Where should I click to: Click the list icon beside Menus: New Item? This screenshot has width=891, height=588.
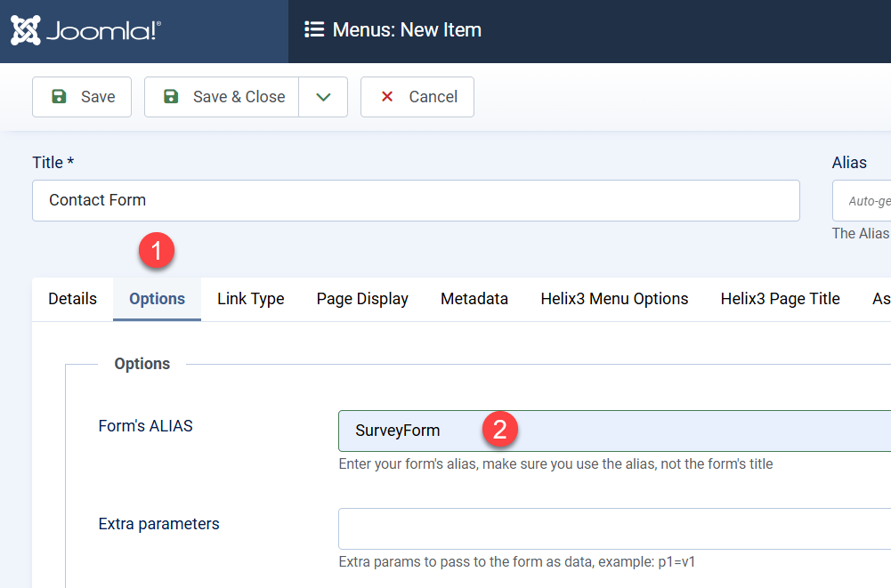[314, 29]
